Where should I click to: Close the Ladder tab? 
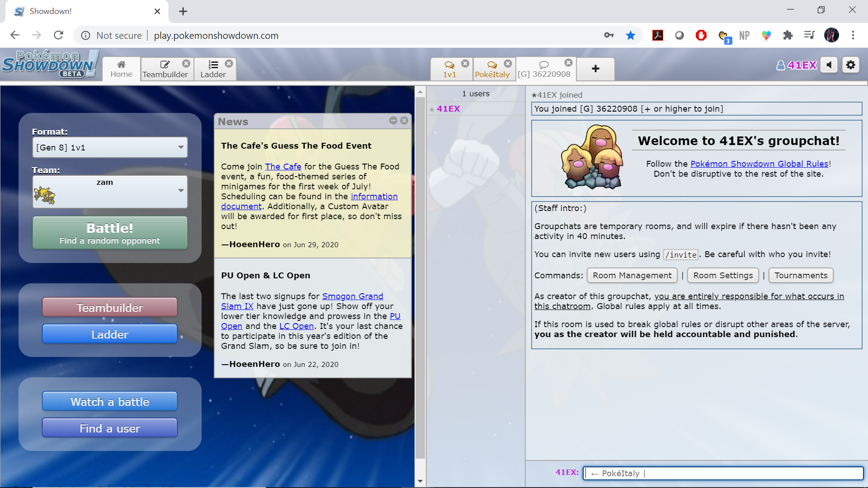[229, 63]
